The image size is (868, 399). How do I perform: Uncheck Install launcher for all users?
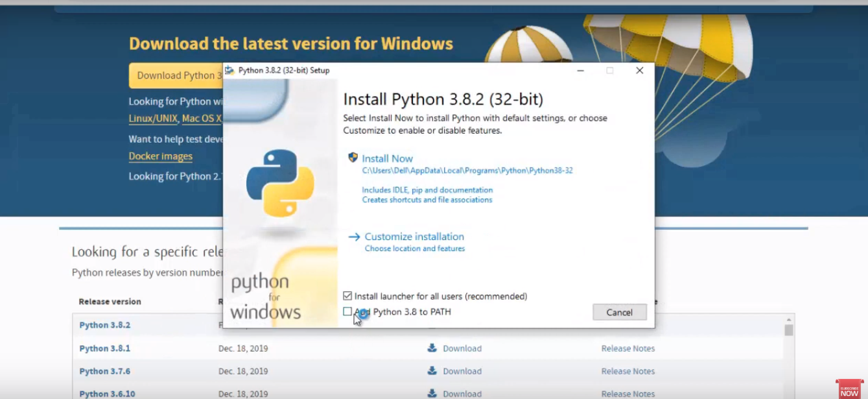[347, 295]
